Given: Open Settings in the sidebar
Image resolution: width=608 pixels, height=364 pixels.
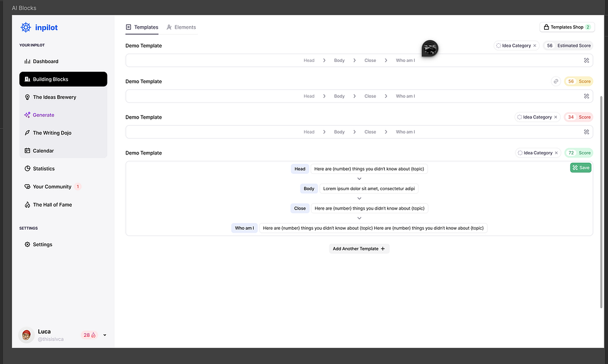Looking at the screenshot, I should tap(63, 244).
